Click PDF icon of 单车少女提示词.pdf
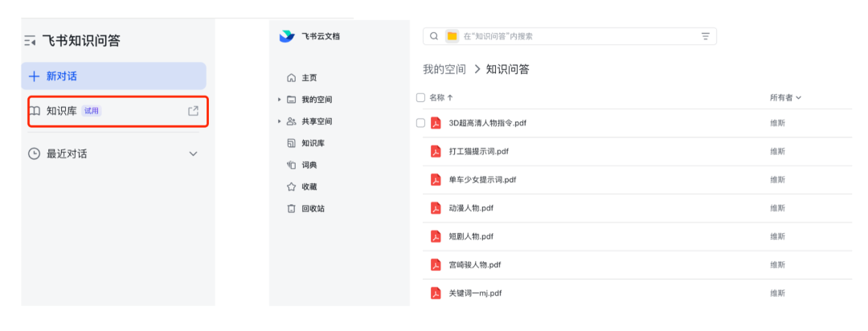 (x=436, y=179)
